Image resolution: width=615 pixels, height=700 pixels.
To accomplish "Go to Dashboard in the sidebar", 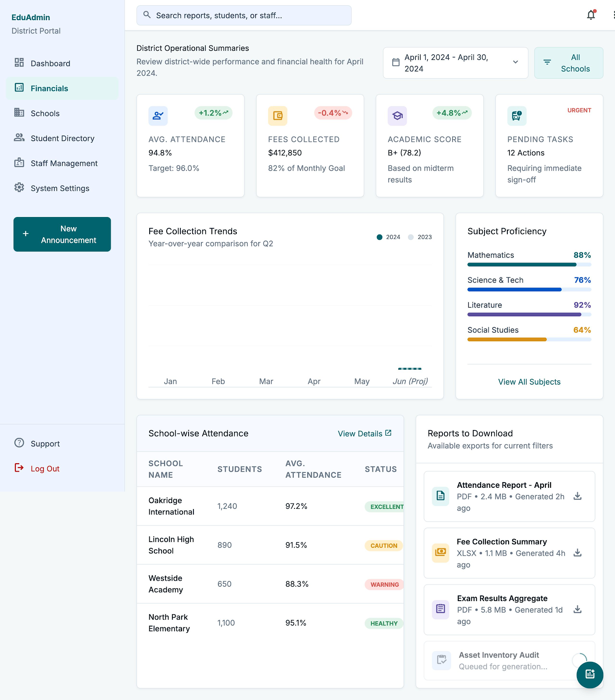I will [x=62, y=63].
